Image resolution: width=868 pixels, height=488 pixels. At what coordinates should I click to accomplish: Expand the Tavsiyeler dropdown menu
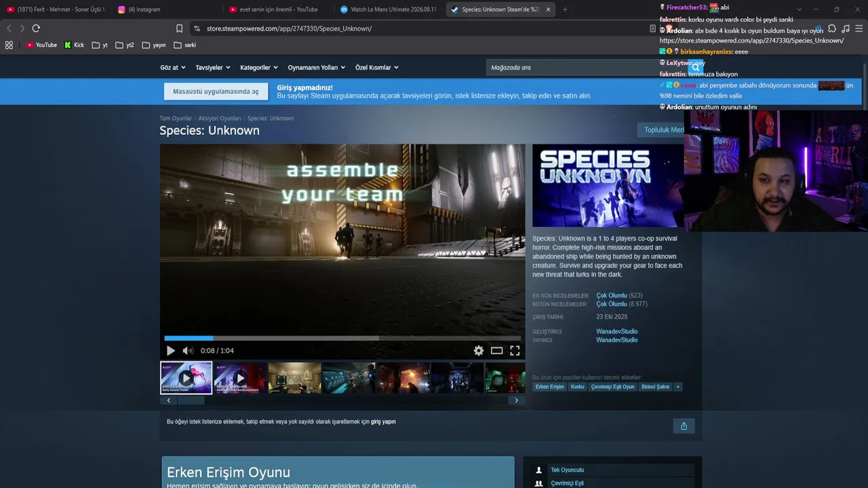pyautogui.click(x=213, y=68)
